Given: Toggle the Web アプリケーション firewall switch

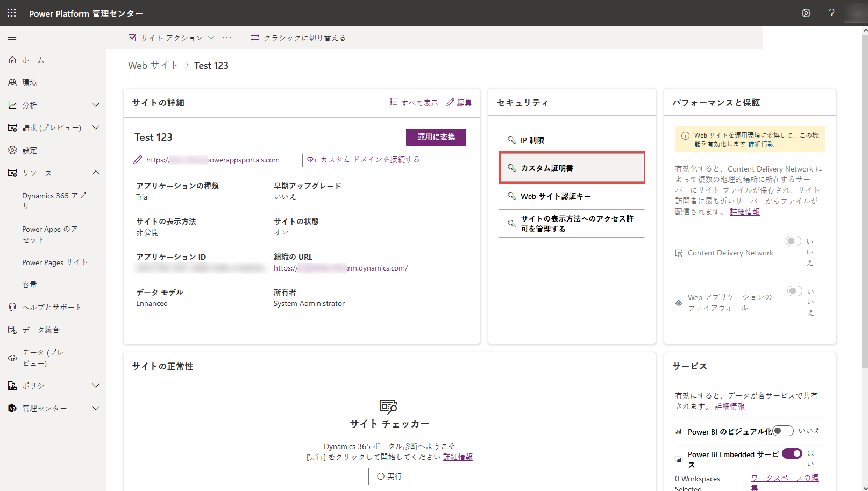Looking at the screenshot, I should tap(795, 291).
